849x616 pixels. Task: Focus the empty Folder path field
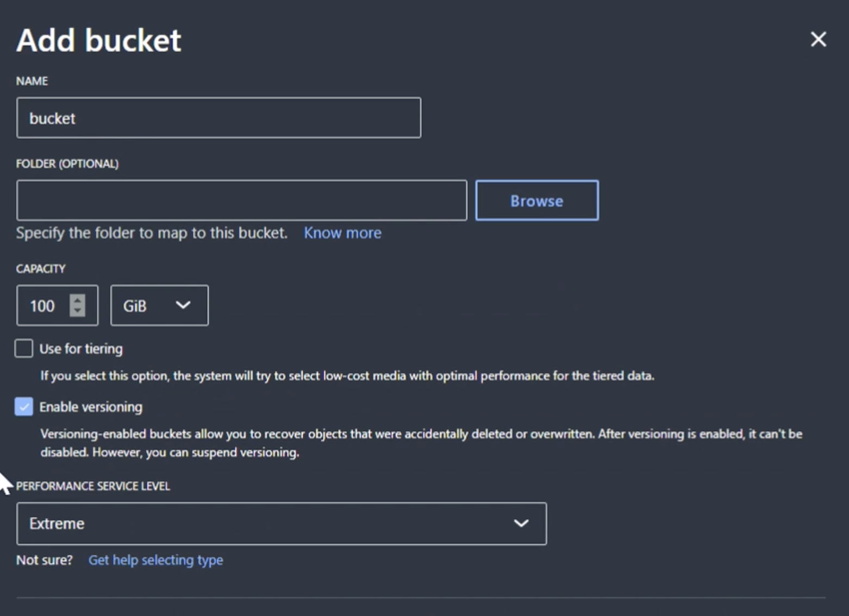tap(241, 200)
